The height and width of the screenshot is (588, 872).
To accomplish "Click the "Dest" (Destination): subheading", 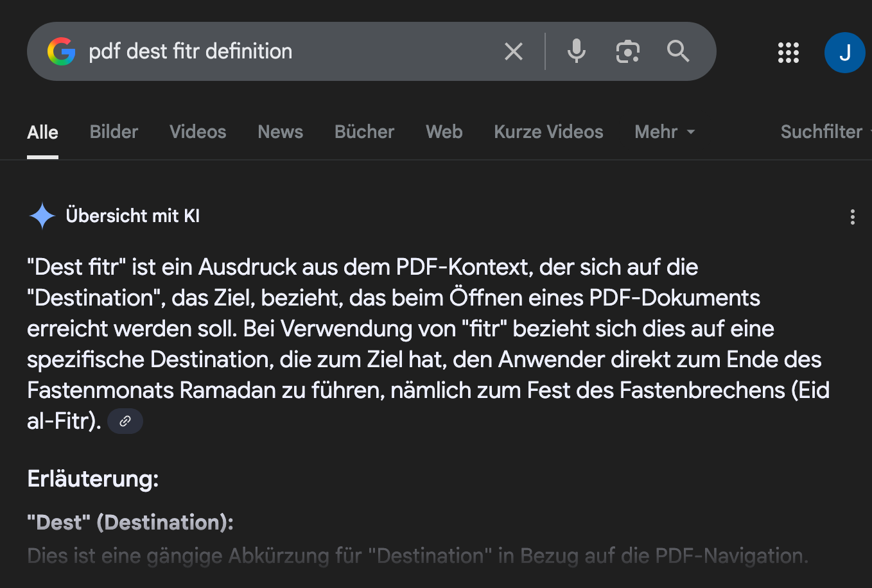I will (x=130, y=523).
